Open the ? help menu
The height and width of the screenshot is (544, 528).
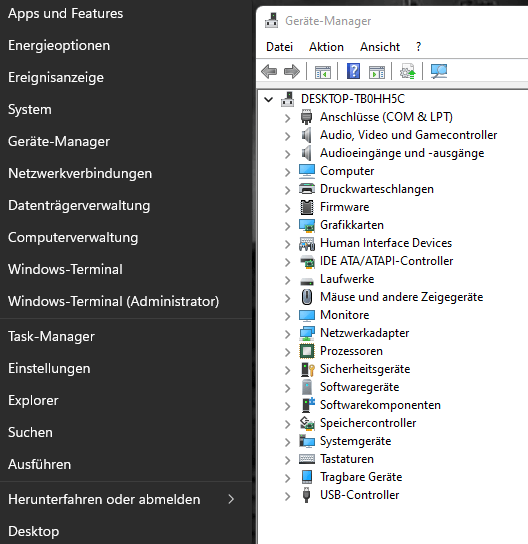click(418, 47)
